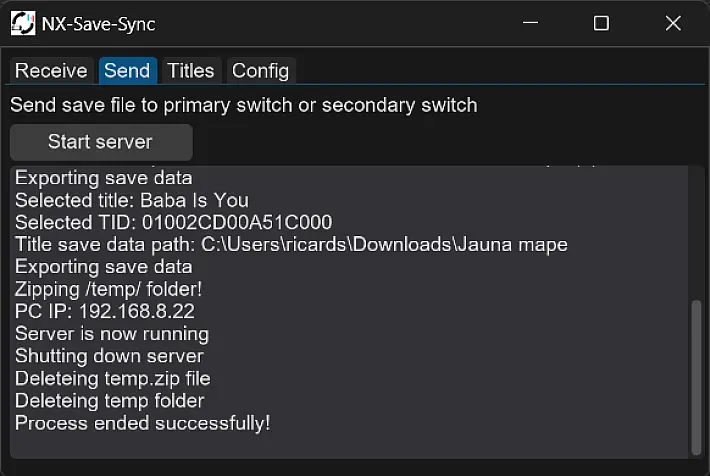Image resolution: width=710 pixels, height=476 pixels.
Task: Click the scrollbar track above the thumb
Action: [x=696, y=233]
